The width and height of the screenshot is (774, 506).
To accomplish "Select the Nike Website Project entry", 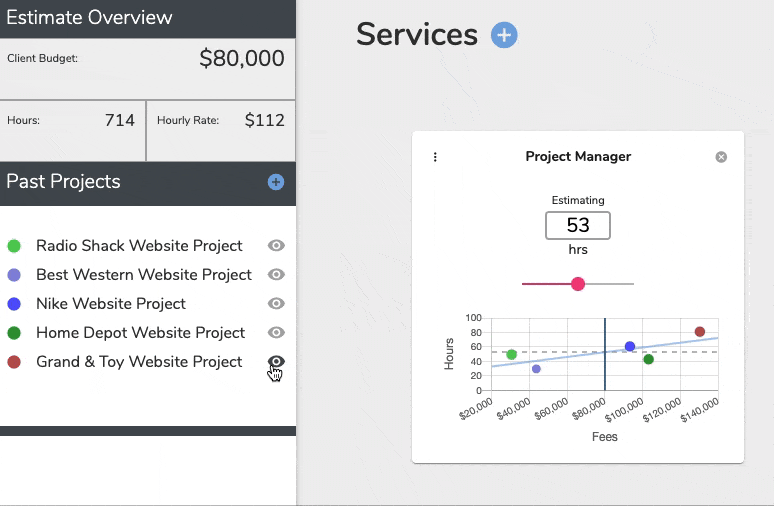I will tap(111, 304).
